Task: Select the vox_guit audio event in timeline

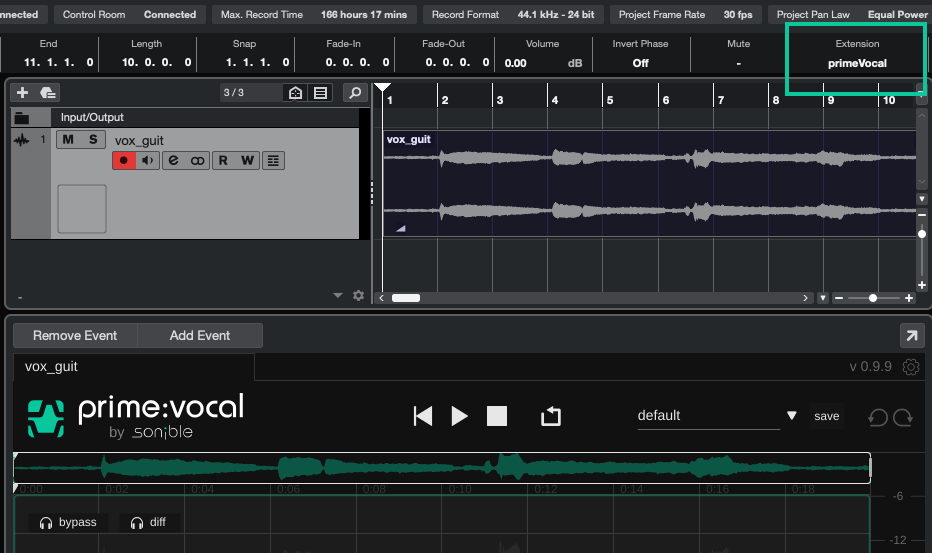Action: (649, 184)
